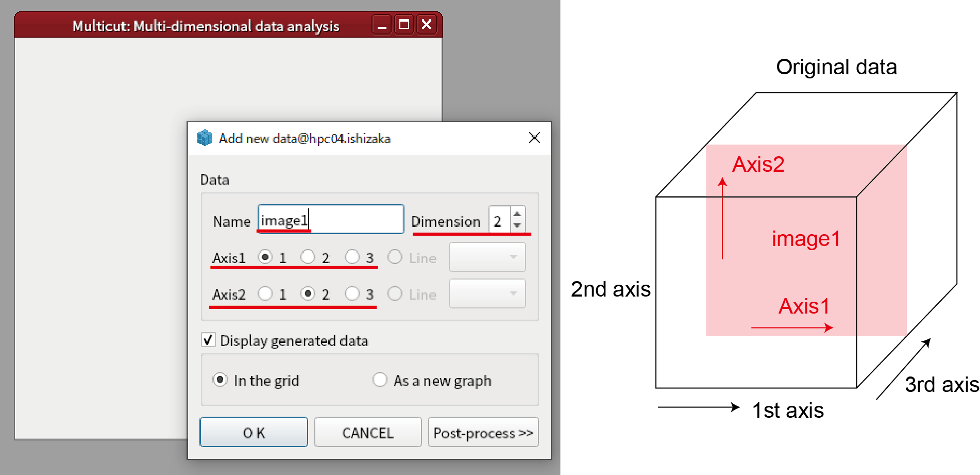Open the Axis1 Line dropdown
Viewport: 980px width, 475px height.
pyautogui.click(x=487, y=257)
